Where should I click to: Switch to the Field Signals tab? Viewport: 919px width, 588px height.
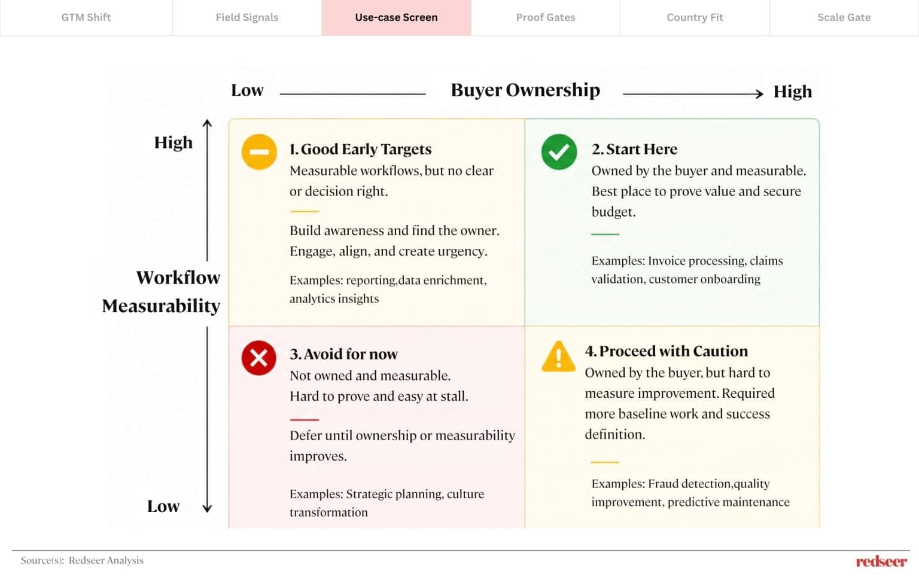click(x=247, y=17)
